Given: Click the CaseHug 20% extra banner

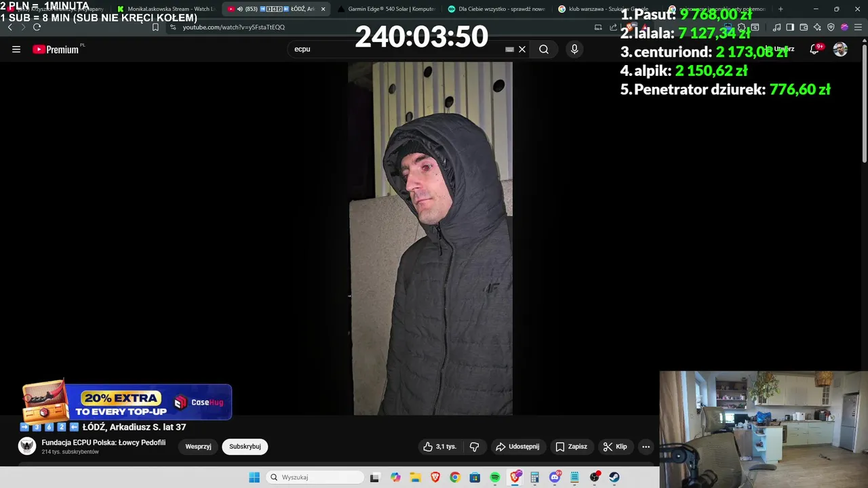Looking at the screenshot, I should 127,402.
